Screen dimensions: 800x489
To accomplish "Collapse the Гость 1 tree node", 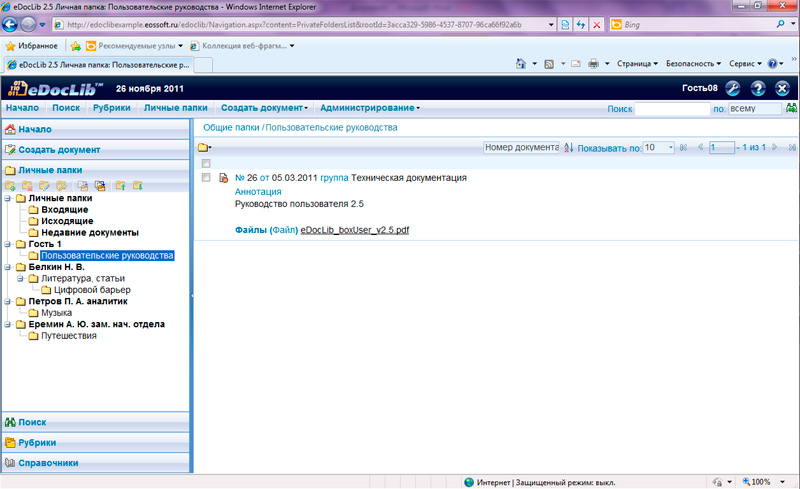I will click(x=8, y=244).
